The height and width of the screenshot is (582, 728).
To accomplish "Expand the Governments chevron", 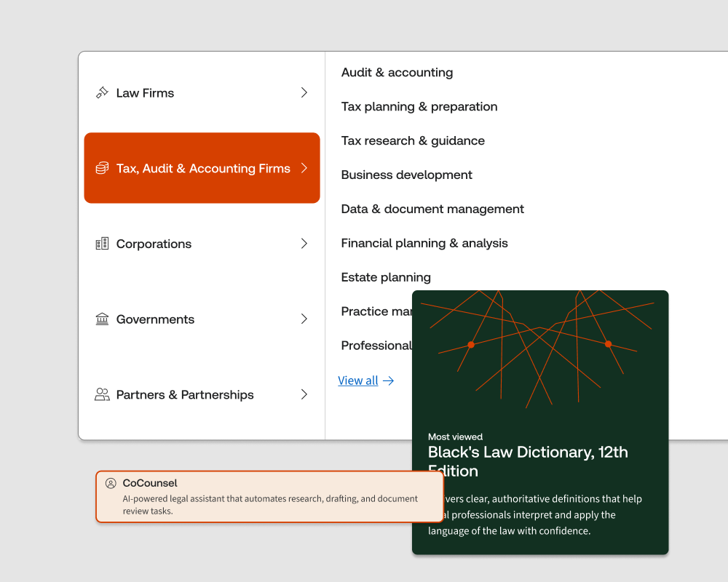I will pyautogui.click(x=304, y=319).
